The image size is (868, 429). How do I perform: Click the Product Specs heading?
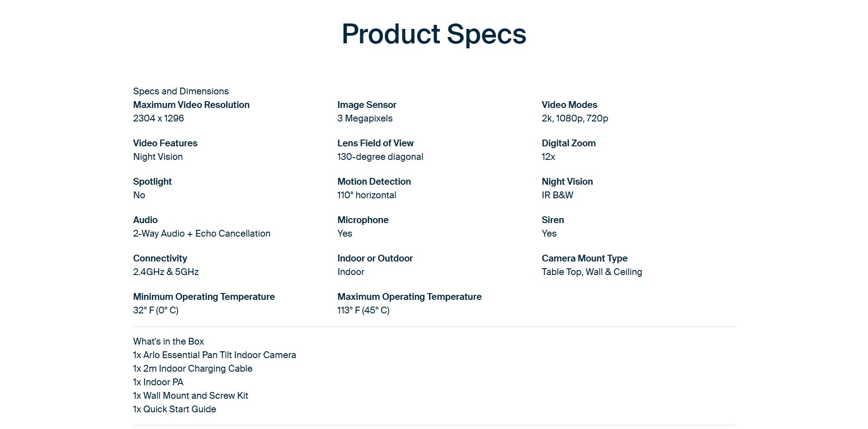click(x=434, y=34)
